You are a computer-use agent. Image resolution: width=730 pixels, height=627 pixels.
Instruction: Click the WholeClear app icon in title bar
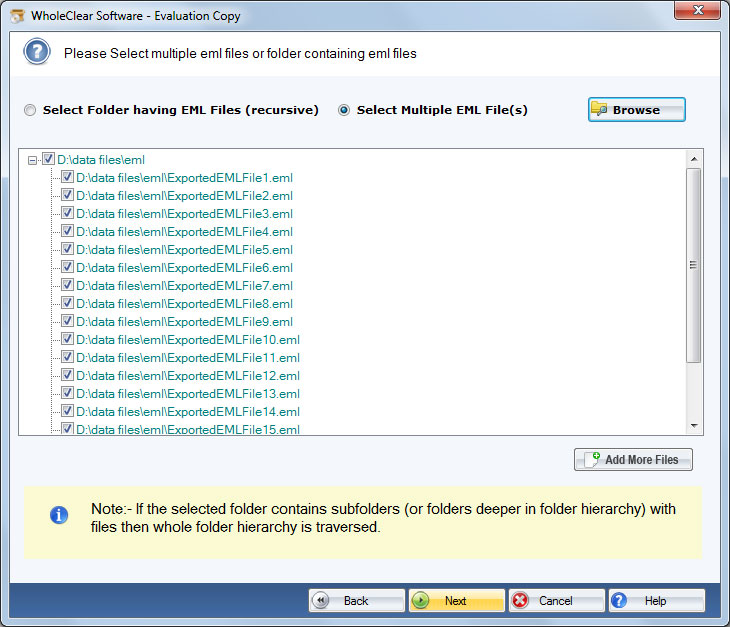tap(18, 16)
